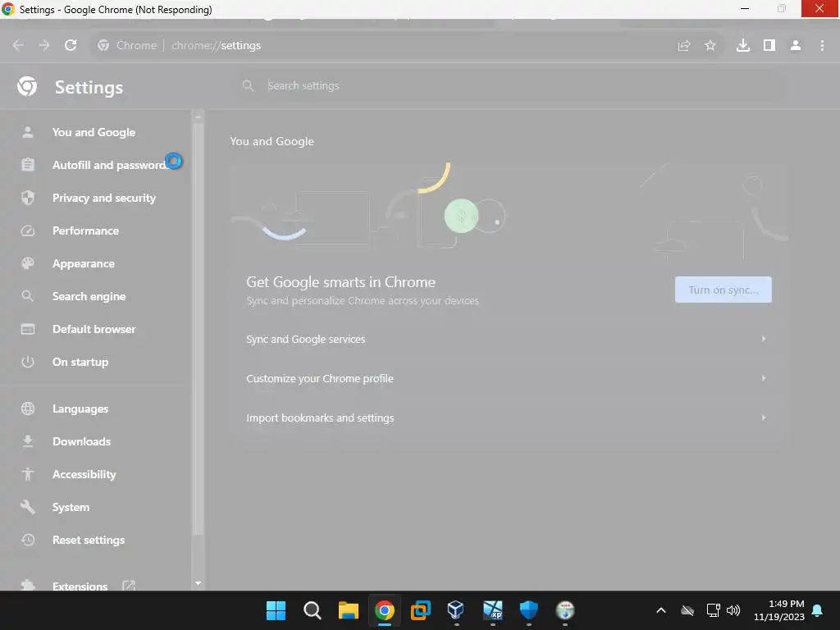Open the taskbar clock and date

tap(779, 610)
